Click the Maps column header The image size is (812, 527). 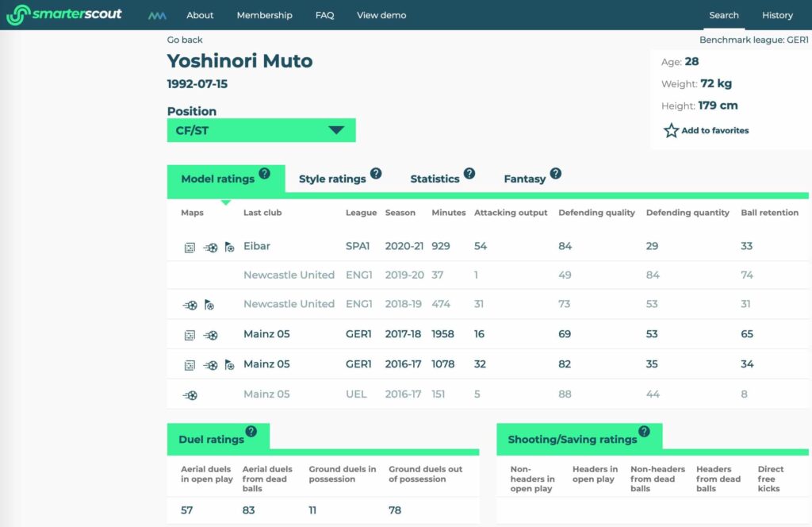coord(192,213)
